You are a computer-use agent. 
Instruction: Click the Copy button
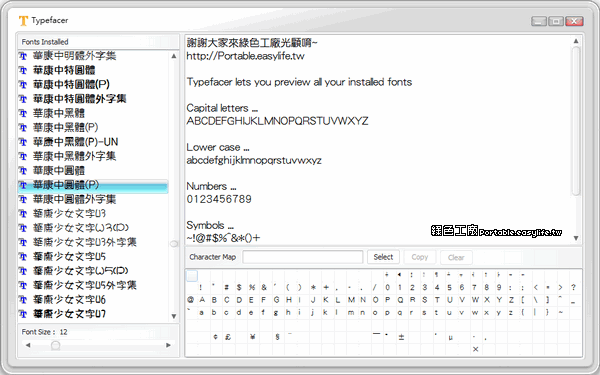pyautogui.click(x=420, y=257)
